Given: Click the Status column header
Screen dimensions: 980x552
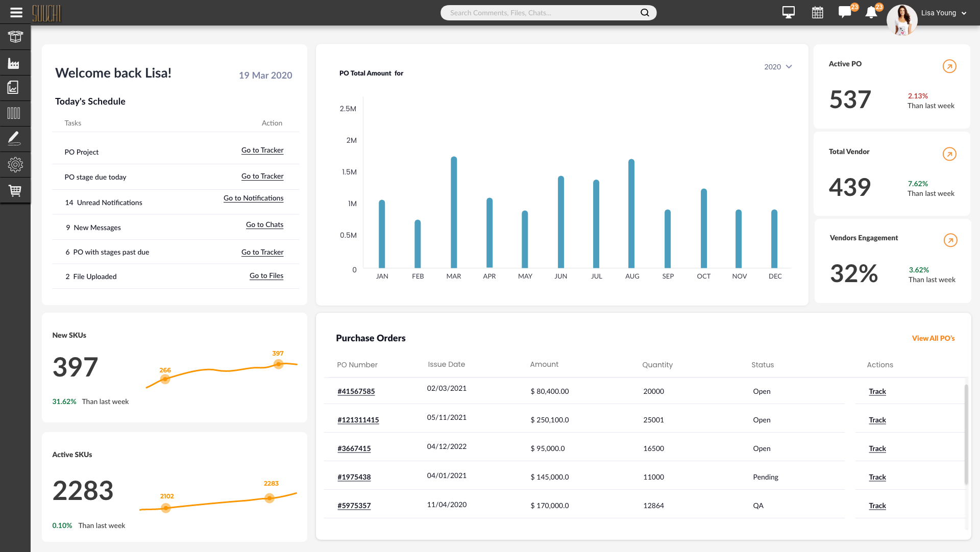Looking at the screenshot, I should pyautogui.click(x=763, y=365).
